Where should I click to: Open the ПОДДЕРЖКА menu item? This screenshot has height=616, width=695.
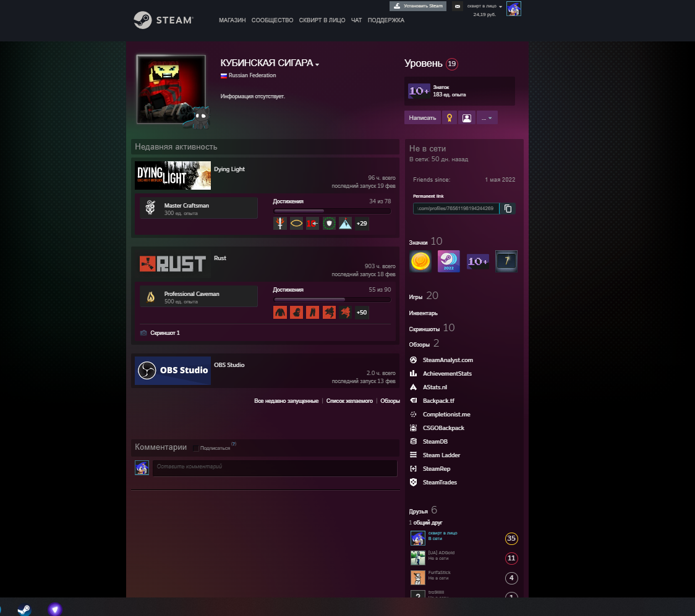pos(386,20)
